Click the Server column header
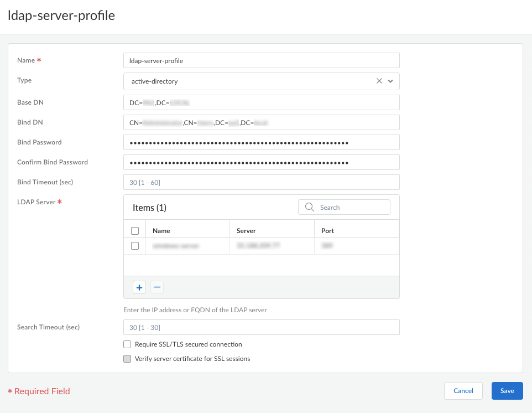This screenshot has height=413, width=532. 246,231
